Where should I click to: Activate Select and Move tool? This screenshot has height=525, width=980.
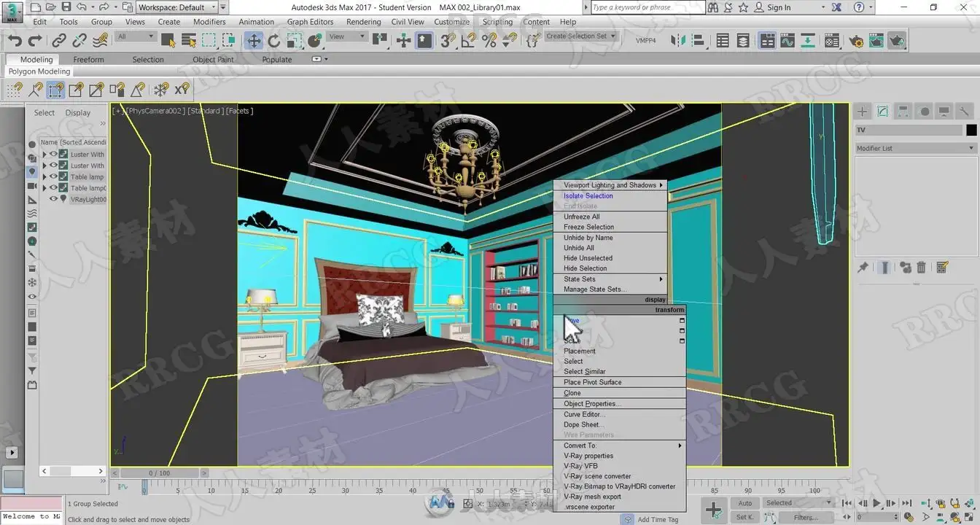click(x=254, y=41)
